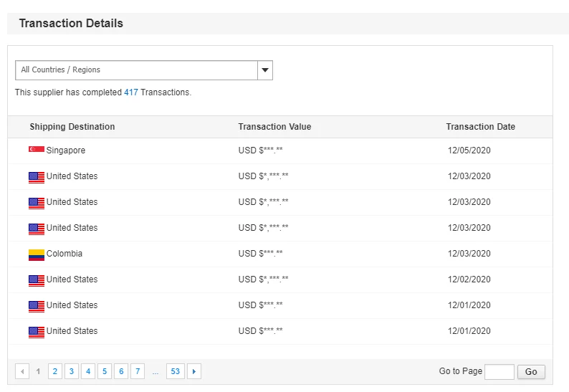Click the next page arrow icon
The image size is (569, 392).
(193, 371)
